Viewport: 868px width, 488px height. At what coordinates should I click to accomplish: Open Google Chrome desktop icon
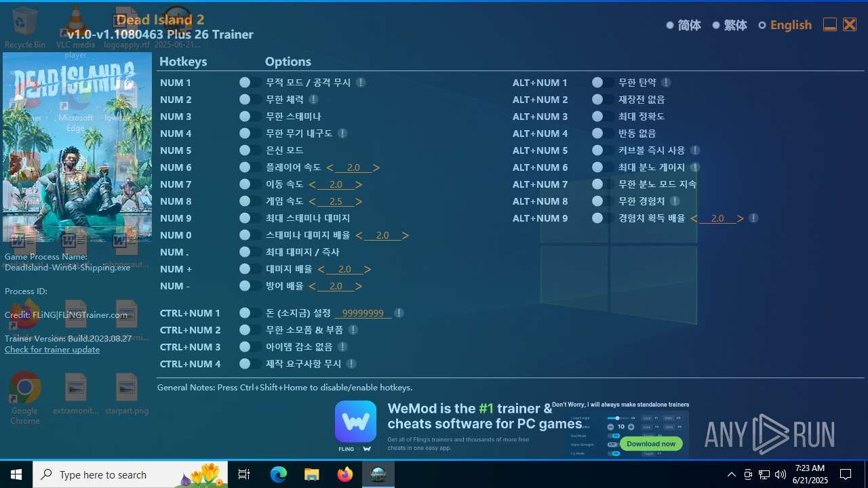click(25, 399)
